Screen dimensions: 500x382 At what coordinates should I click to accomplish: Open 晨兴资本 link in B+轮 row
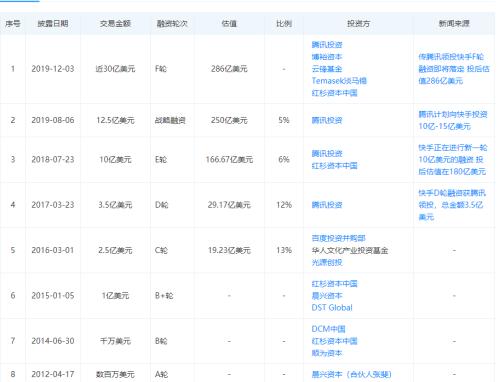pyautogui.click(x=327, y=295)
